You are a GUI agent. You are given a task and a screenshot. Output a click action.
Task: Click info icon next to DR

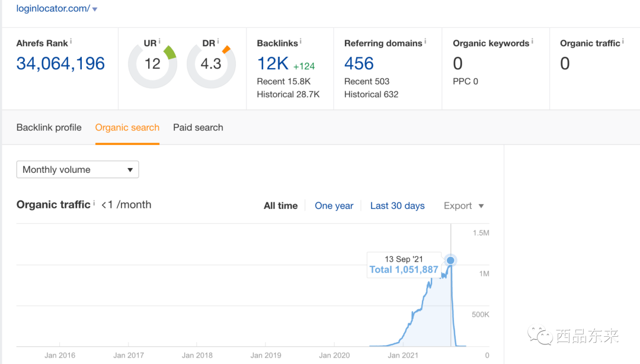click(x=218, y=41)
